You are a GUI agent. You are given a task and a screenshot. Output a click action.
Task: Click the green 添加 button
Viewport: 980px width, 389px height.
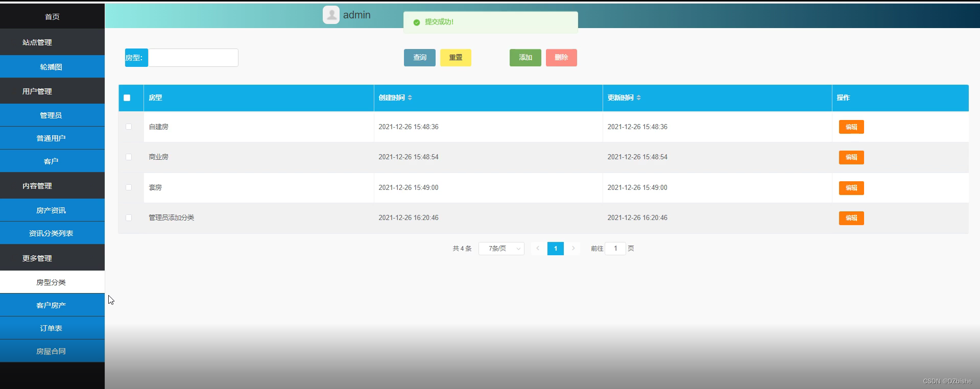(x=525, y=58)
